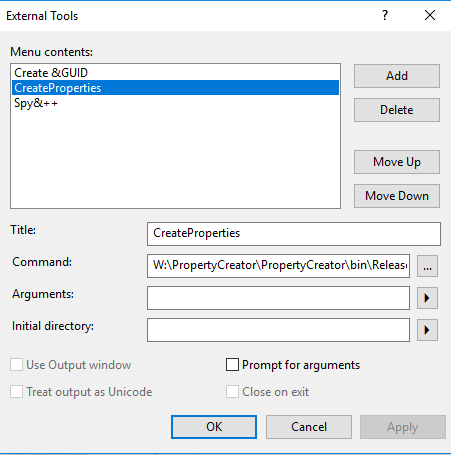This screenshot has height=455, width=451.
Task: Enable Prompt for arguments checkbox
Action: 232,365
